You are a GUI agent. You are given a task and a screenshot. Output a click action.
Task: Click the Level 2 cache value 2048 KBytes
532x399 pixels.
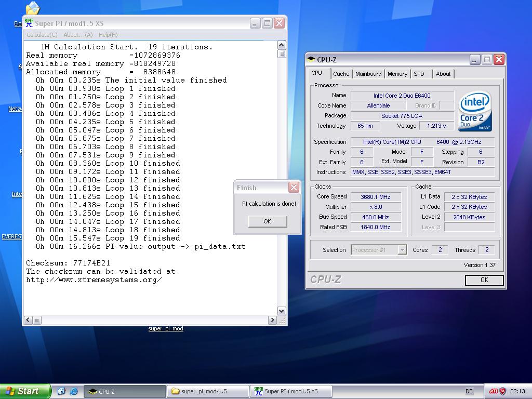point(469,217)
